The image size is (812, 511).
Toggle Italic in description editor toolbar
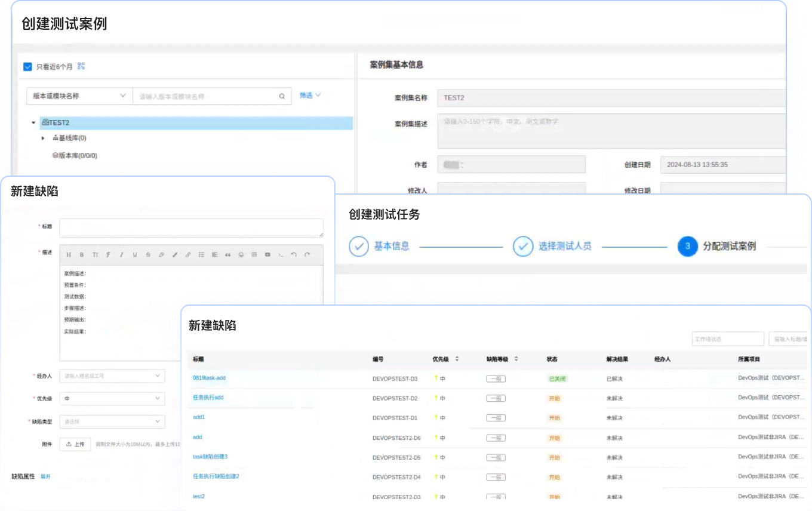pyautogui.click(x=122, y=255)
